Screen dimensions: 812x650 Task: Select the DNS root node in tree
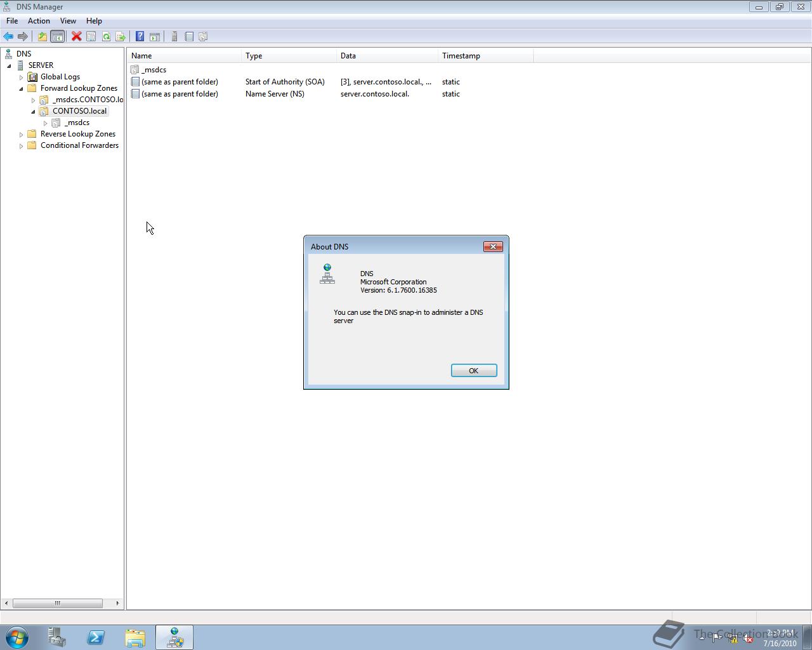tap(24, 54)
